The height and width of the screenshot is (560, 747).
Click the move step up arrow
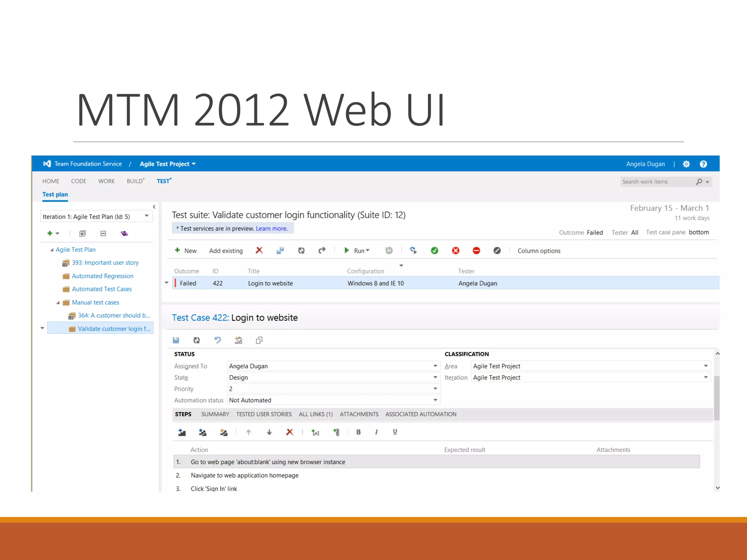248,432
